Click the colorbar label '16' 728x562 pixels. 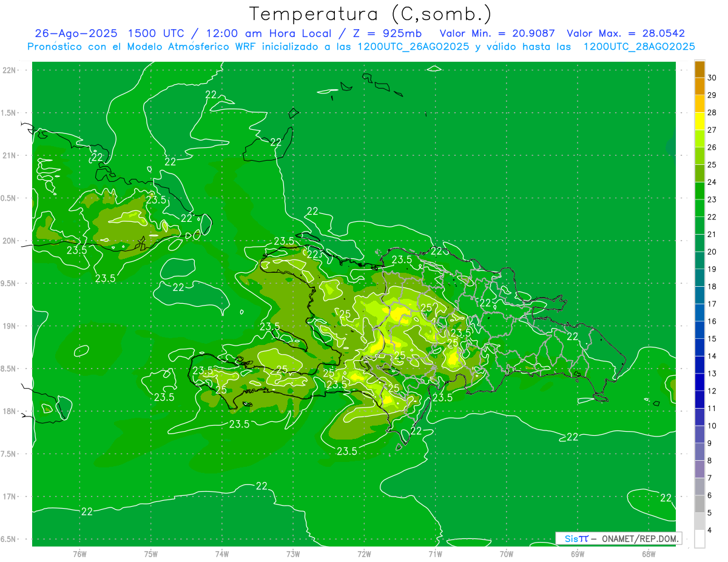click(x=712, y=321)
